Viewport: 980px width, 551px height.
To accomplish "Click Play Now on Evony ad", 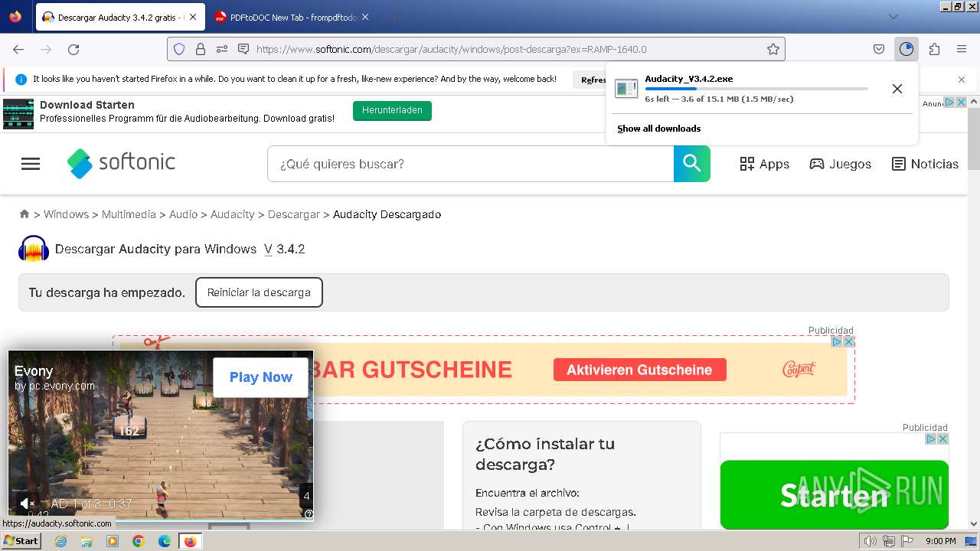I will [260, 377].
